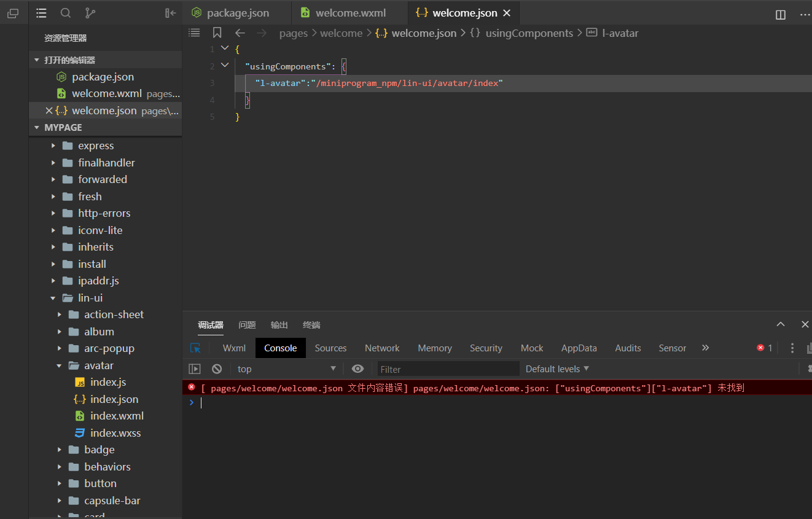Viewport: 812px width, 519px height.
Task: Open the Default levels dropdown
Action: (x=557, y=369)
